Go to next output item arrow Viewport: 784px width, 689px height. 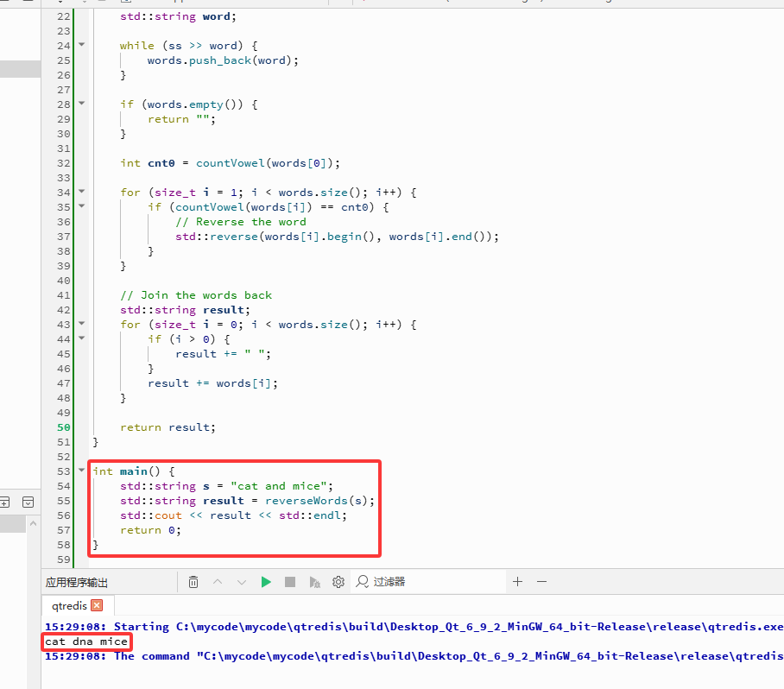tap(242, 582)
